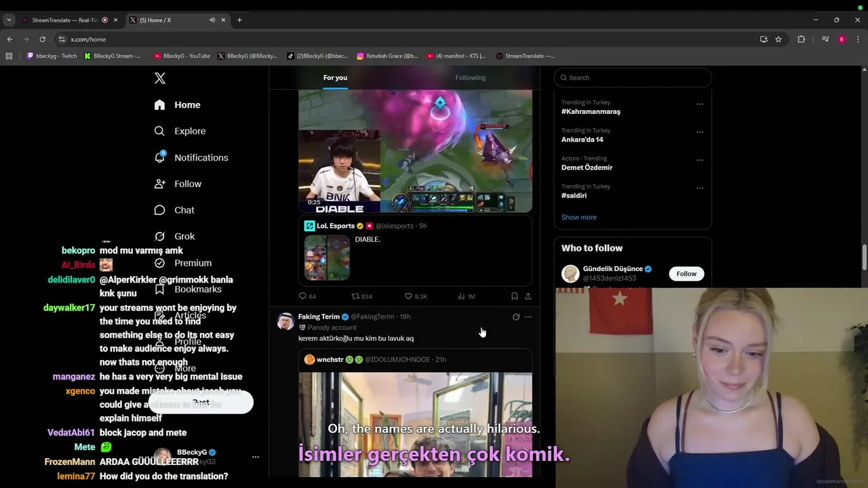Image resolution: width=868 pixels, height=488 pixels.
Task: Play the DIABLE gameplay video
Action: click(x=415, y=151)
